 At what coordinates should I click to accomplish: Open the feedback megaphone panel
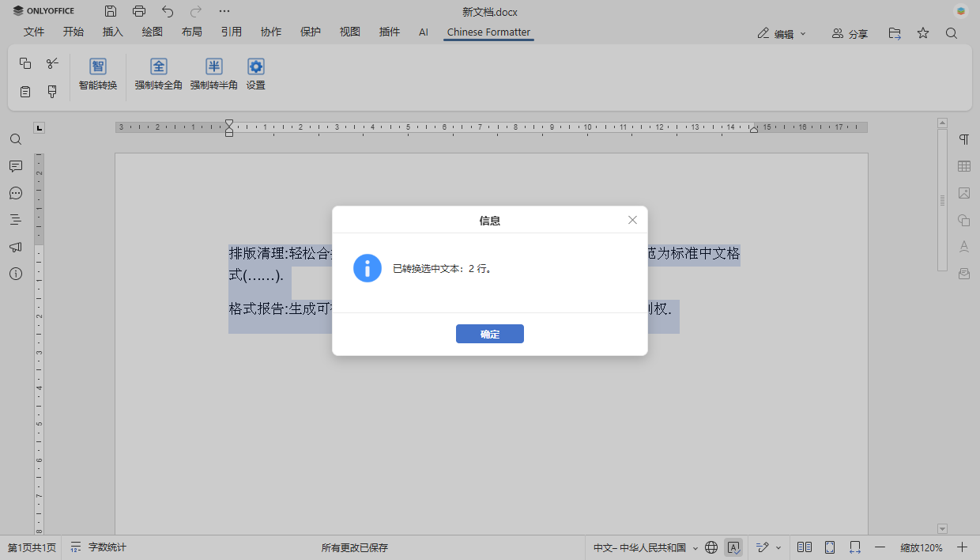pyautogui.click(x=16, y=247)
